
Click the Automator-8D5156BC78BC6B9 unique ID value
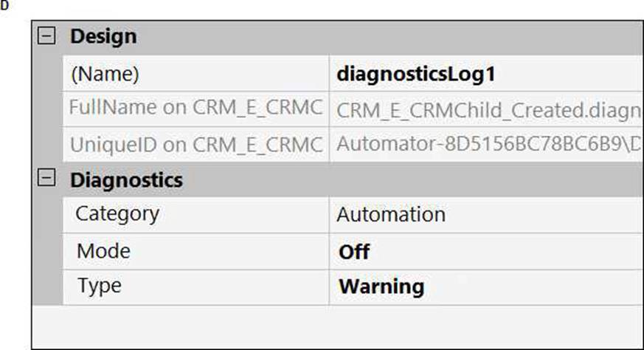pyautogui.click(x=487, y=145)
